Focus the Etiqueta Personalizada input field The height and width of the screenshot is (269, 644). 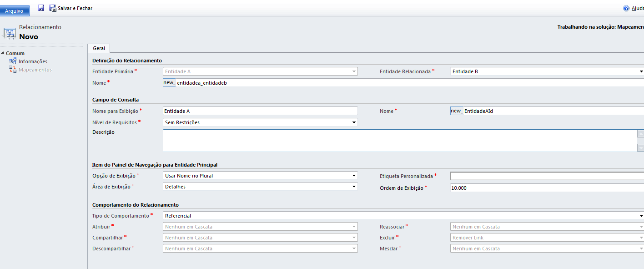[x=547, y=176]
